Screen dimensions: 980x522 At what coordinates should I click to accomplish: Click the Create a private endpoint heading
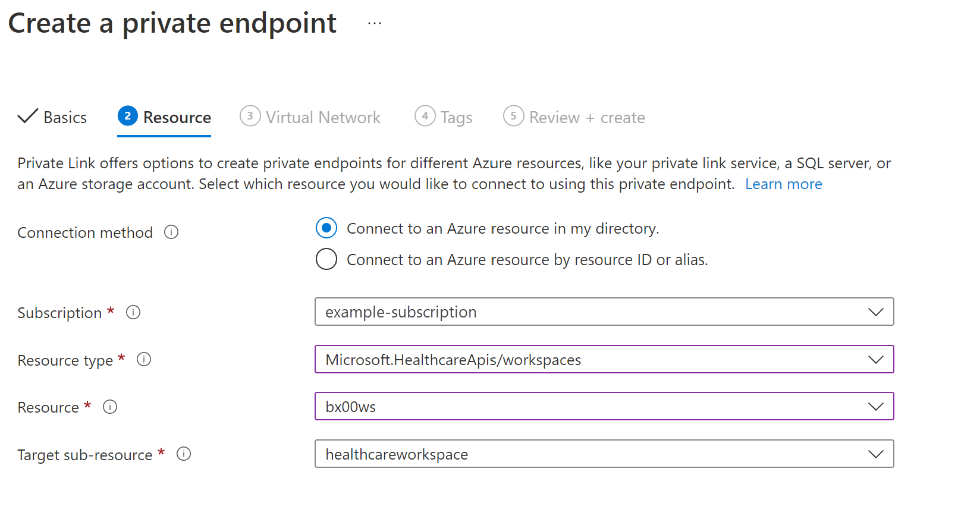[x=172, y=24]
